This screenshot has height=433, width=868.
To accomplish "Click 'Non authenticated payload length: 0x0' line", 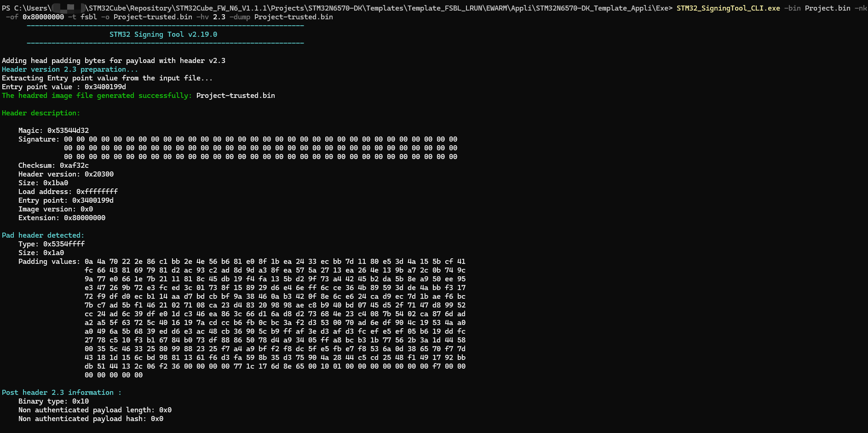I will pos(95,410).
